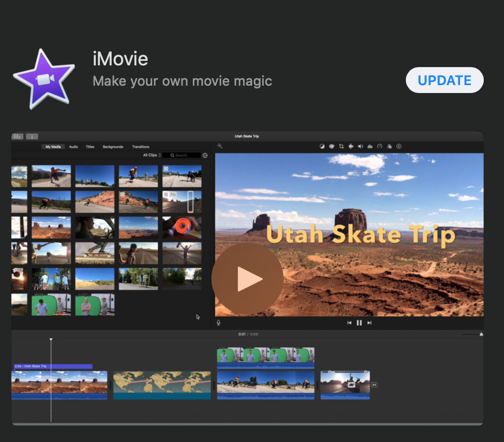The width and height of the screenshot is (504, 442).
Task: Click the Utah Skate Trip title in viewer
Action: 361,235
